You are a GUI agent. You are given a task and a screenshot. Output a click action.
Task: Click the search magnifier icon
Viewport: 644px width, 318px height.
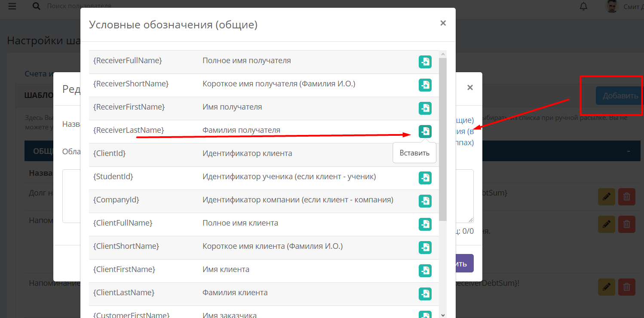click(37, 6)
